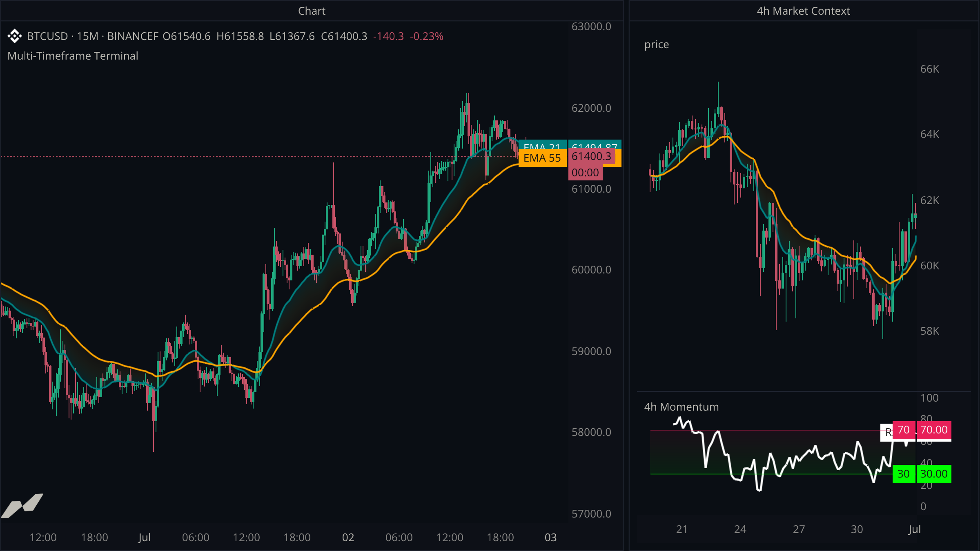Viewport: 980px width, 551px height.
Task: Click the 30 date on 4h time axis
Action: (x=857, y=529)
